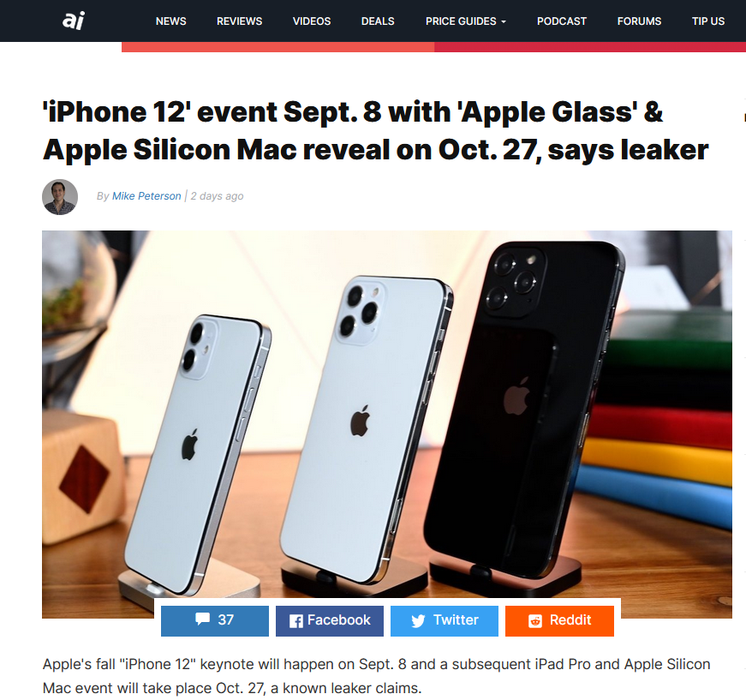Expand the Price Guides dropdown arrow
Viewport: 746px width, 700px height.
tap(504, 22)
